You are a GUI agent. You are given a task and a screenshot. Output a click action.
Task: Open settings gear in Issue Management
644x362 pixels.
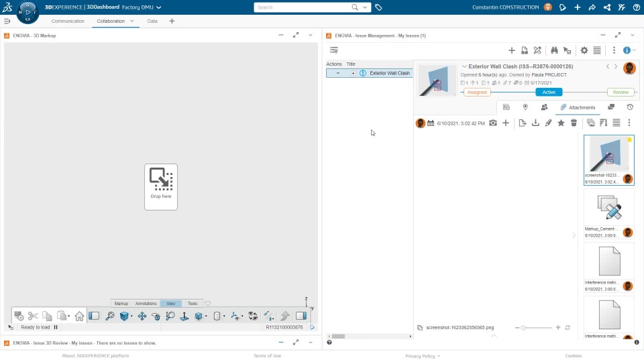tap(584, 50)
